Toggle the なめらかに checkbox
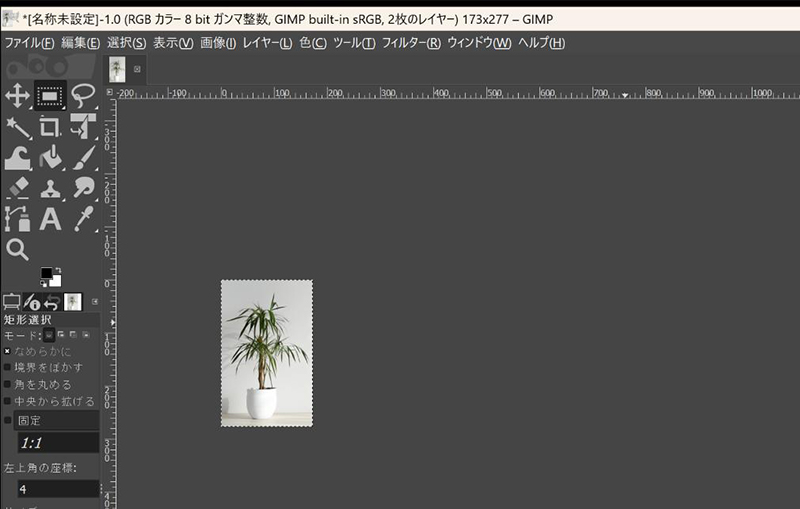Viewport: 800px width, 509px height. [x=7, y=351]
